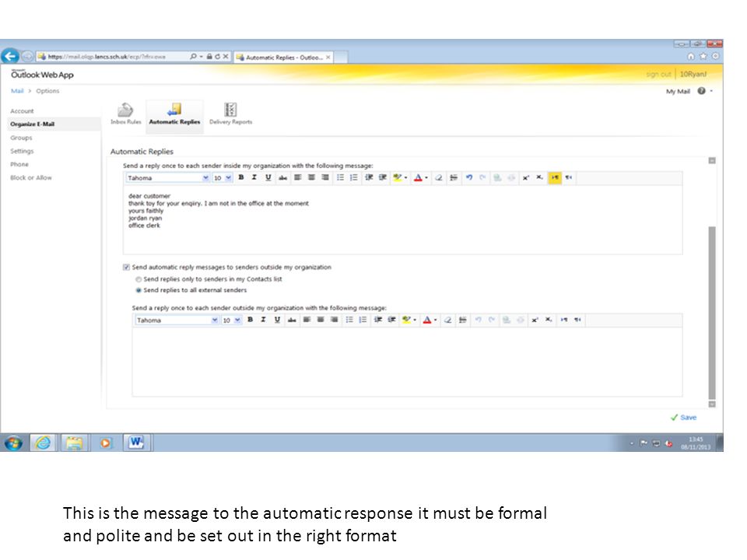Insert numbered list in outside-organization toolbar
This screenshot has height=560, width=747.
(363, 320)
